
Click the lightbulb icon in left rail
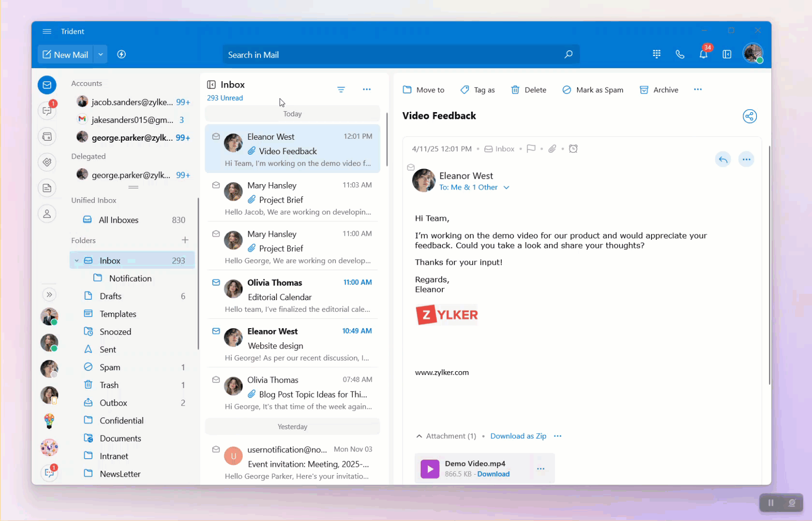(x=49, y=421)
